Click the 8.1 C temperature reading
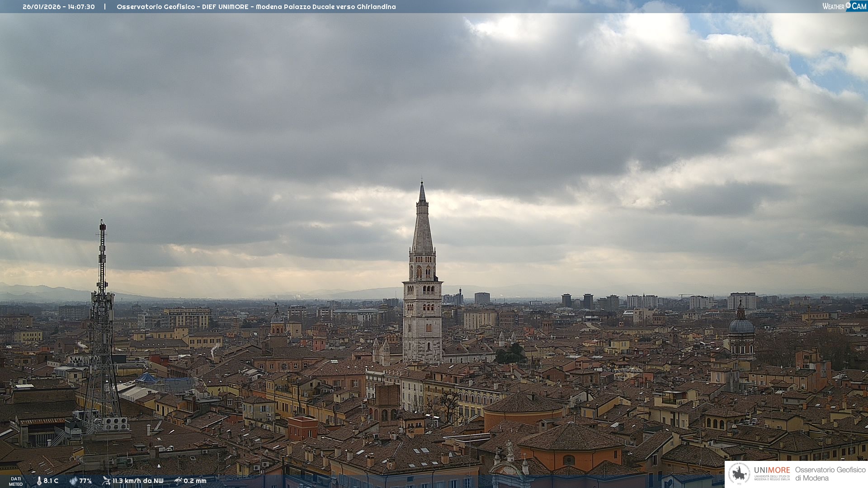 51,481
